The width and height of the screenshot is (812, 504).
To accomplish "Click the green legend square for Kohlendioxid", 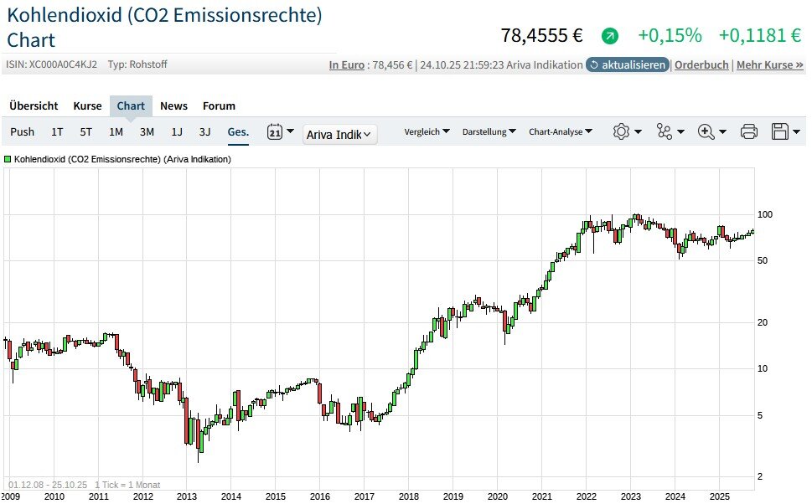I will 8,159.
